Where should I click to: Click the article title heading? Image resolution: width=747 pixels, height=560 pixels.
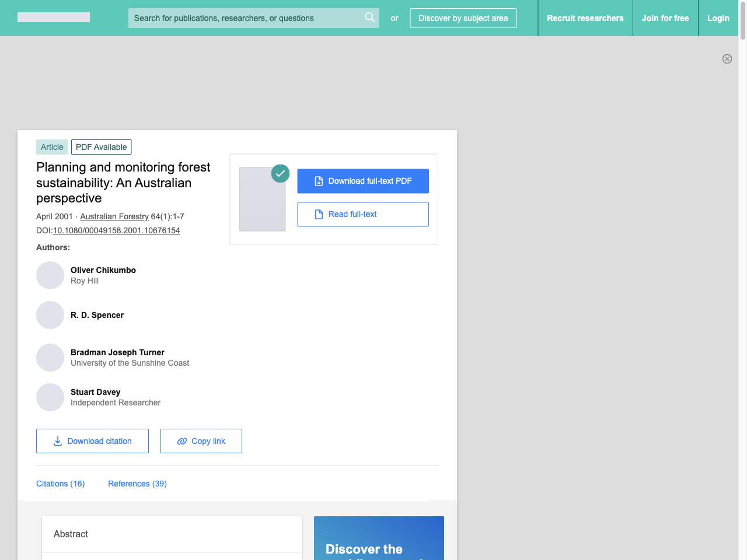click(123, 183)
